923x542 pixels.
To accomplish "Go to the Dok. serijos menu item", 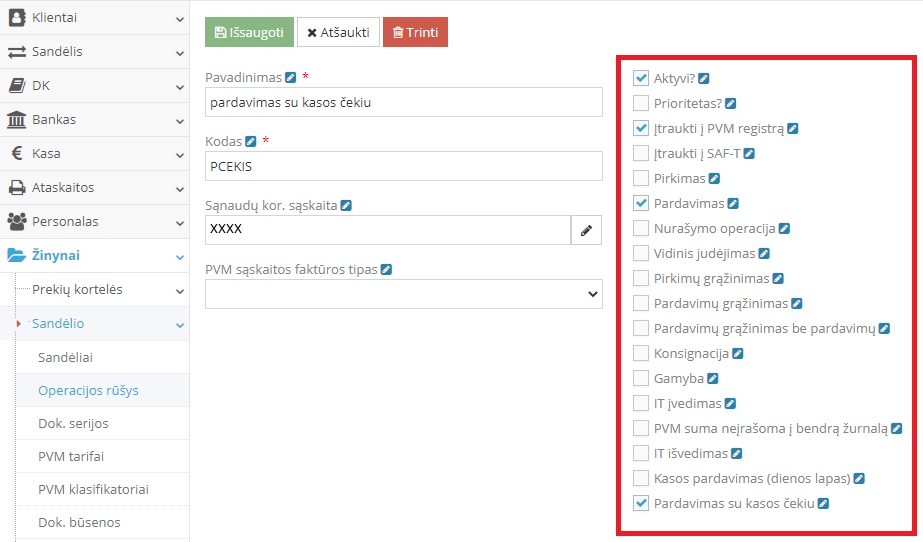I will 73,423.
